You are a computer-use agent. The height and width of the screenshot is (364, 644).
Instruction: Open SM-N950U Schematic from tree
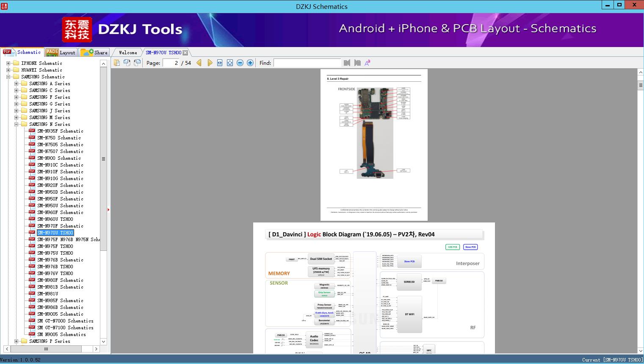pyautogui.click(x=60, y=206)
